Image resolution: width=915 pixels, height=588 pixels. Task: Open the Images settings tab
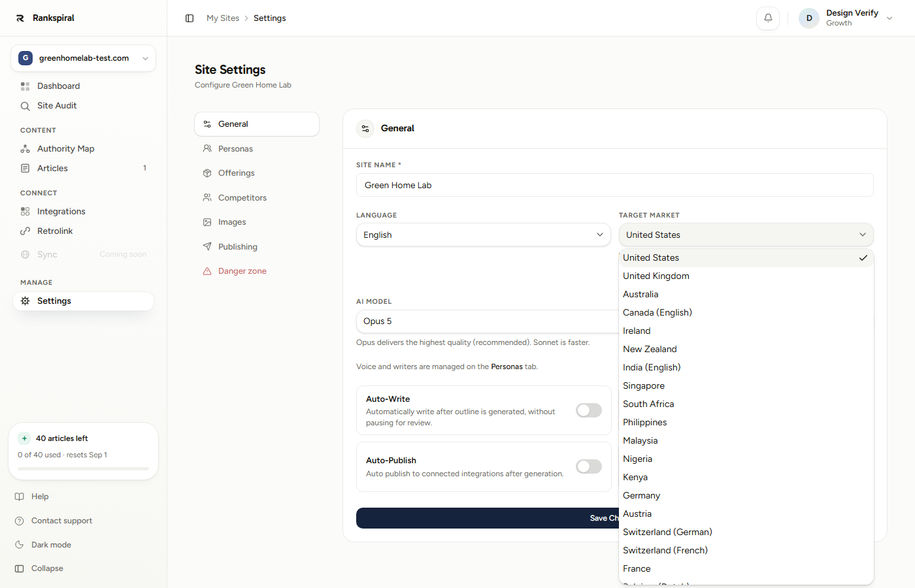(257, 222)
